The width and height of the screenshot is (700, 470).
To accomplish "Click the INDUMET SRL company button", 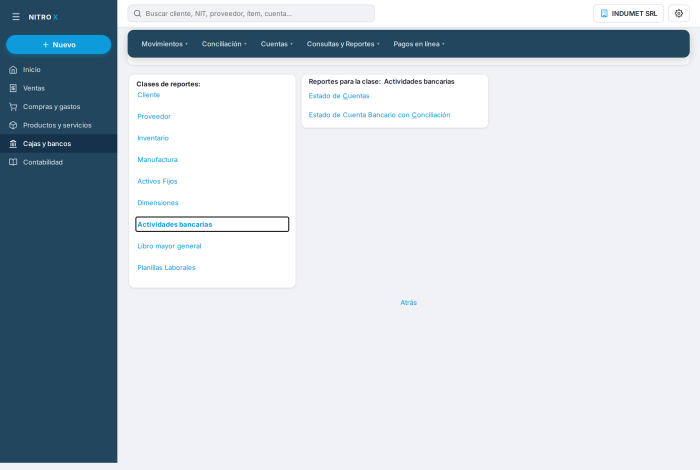I will 628,13.
